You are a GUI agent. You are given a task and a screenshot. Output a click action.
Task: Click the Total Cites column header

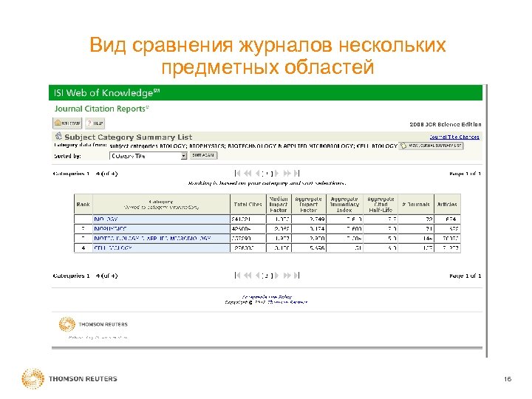coord(248,204)
